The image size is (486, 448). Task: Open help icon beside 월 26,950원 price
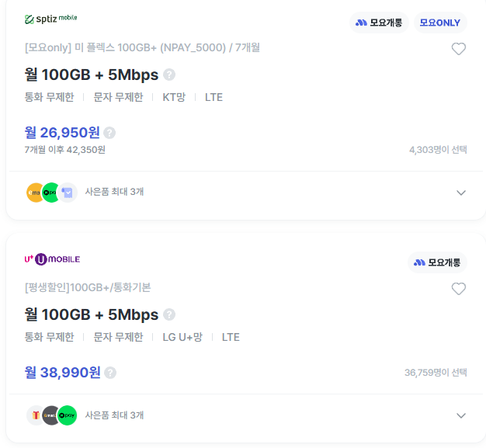[109, 133]
